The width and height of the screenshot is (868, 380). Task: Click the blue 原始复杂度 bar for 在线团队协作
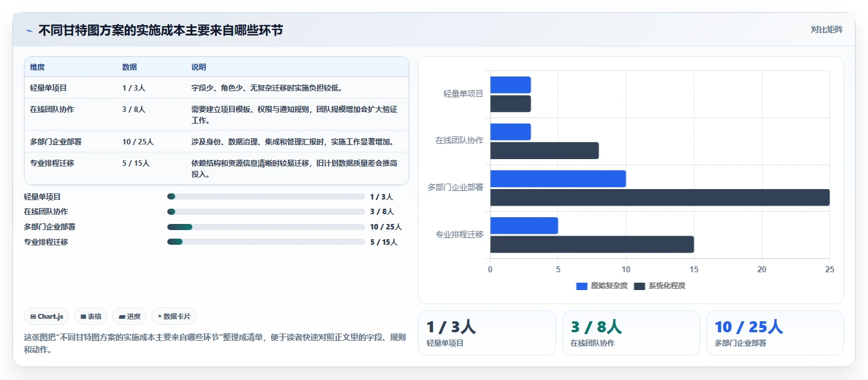[x=510, y=132]
